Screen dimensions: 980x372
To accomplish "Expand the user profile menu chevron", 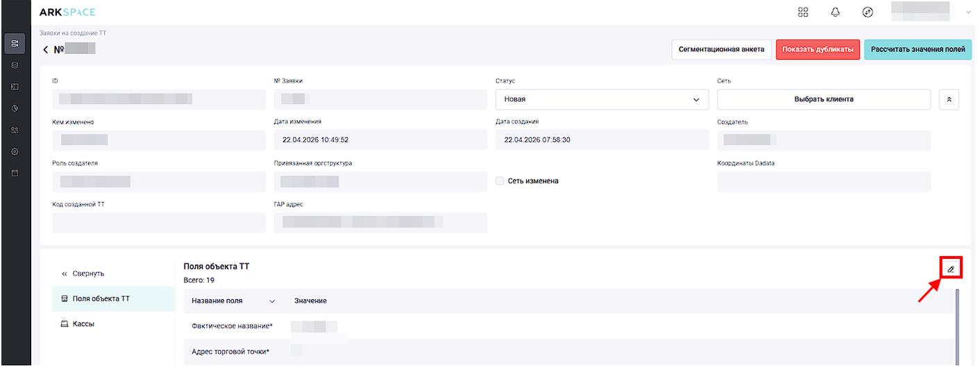I will [x=969, y=12].
